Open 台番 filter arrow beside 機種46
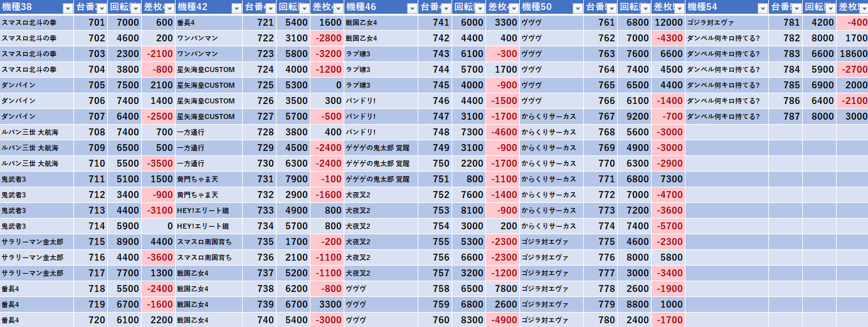Screen dimensions: 868x327 point(445,8)
